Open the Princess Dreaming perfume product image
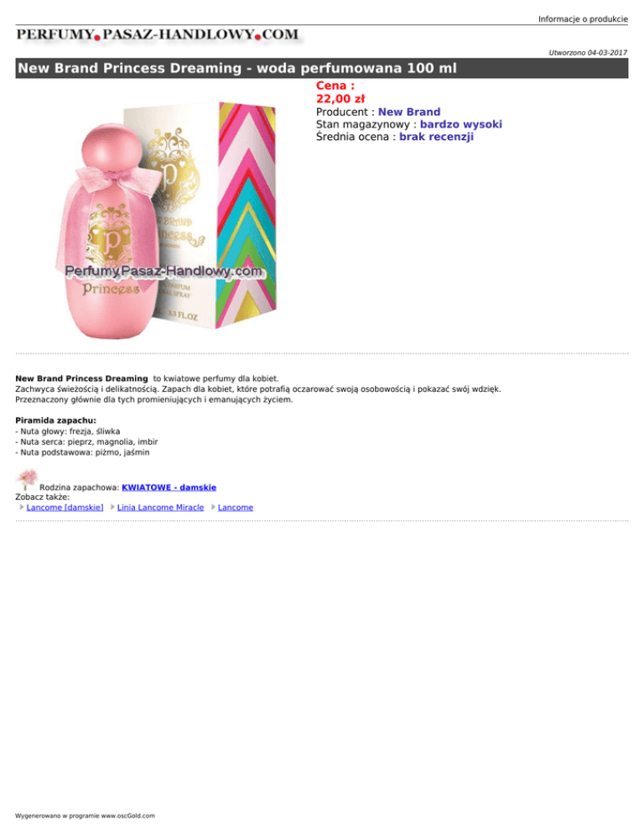 tap(167, 219)
